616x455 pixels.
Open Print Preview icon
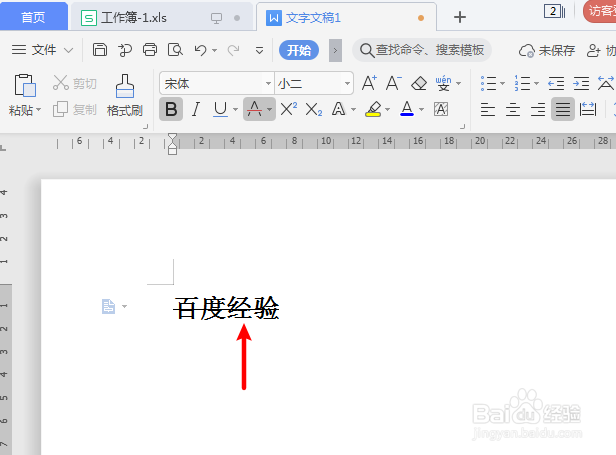point(175,50)
